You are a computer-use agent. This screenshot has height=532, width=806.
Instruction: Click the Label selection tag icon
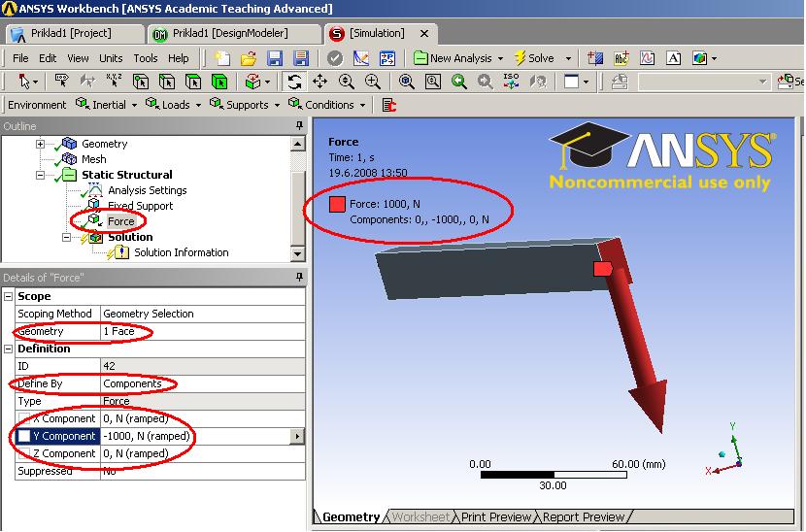tap(62, 81)
